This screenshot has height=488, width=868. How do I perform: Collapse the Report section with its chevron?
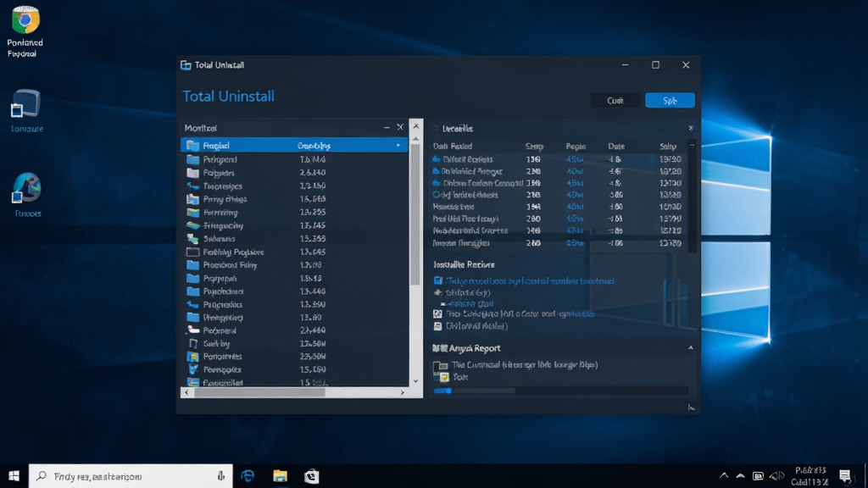pos(690,348)
